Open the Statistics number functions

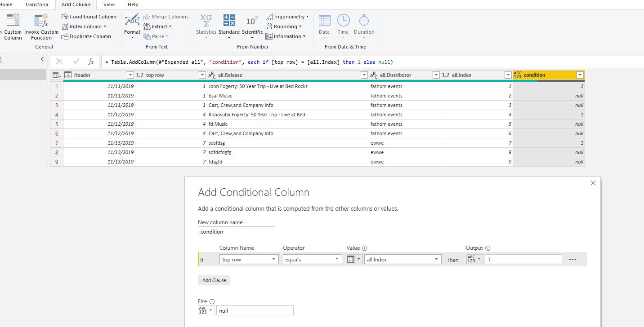206,26
